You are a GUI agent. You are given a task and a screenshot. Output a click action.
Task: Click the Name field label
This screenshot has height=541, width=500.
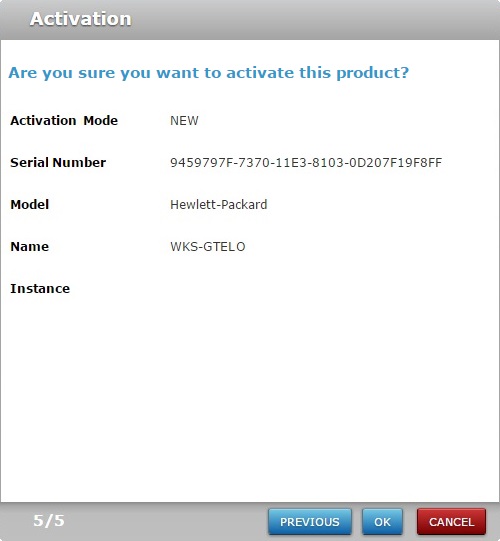pos(30,247)
